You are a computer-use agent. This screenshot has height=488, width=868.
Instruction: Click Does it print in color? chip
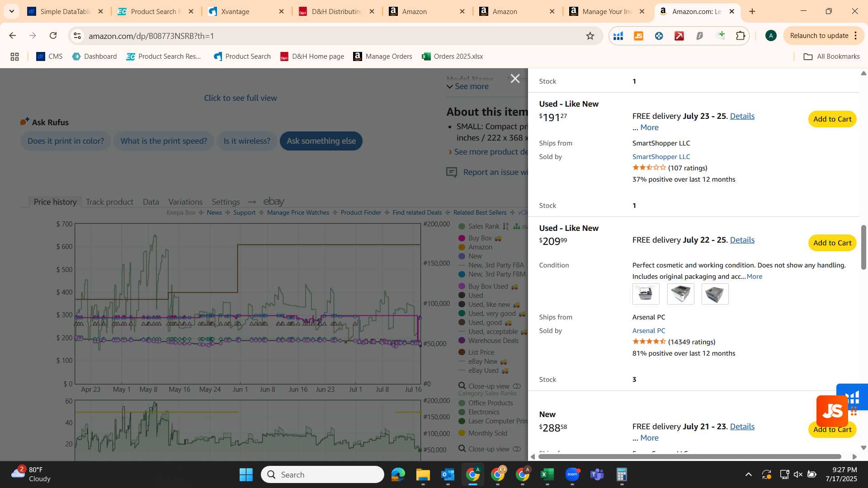pyautogui.click(x=66, y=141)
